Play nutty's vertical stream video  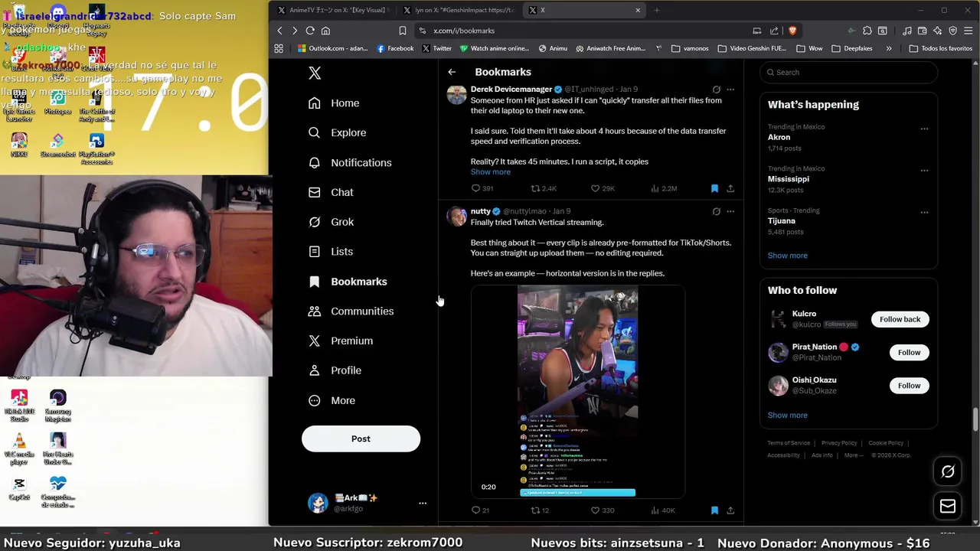coord(577,392)
